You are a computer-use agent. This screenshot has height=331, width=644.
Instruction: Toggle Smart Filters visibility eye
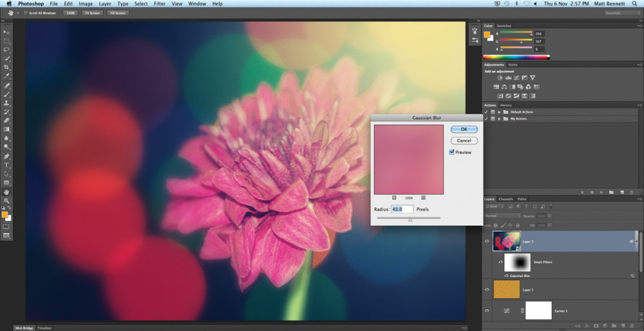tap(500, 261)
